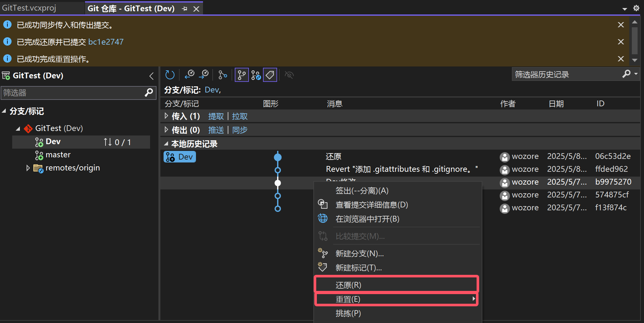644x323 pixels.
Task: Click the search icon in branch filter
Action: (x=149, y=93)
